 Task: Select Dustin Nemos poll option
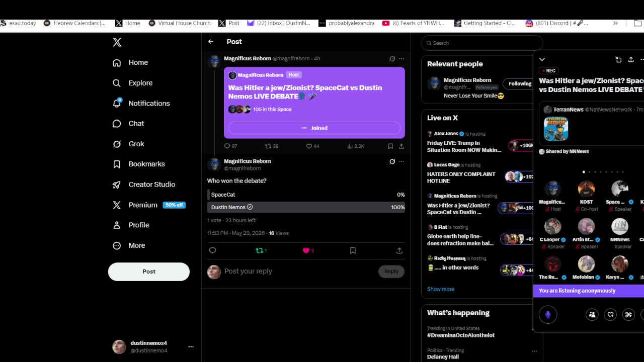coord(306,207)
